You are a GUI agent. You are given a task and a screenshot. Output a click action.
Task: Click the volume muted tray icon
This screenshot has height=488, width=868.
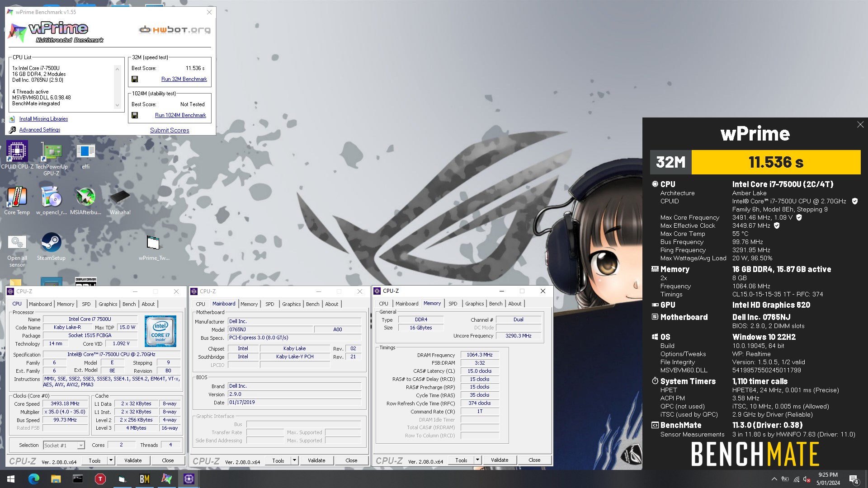point(807,479)
